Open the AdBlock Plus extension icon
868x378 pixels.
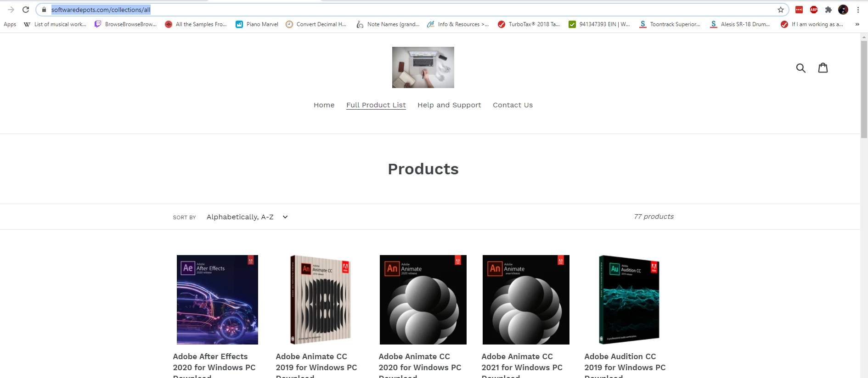coord(814,10)
